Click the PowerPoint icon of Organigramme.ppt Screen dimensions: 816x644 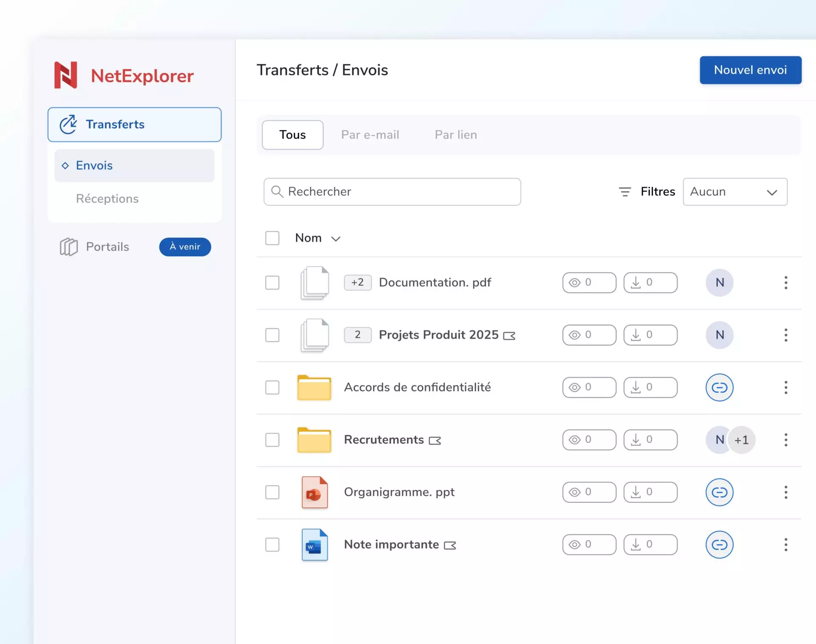[314, 492]
